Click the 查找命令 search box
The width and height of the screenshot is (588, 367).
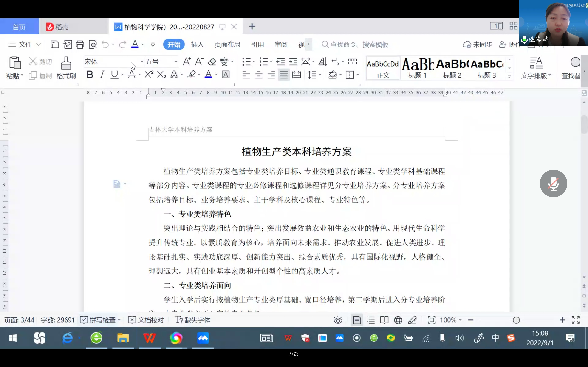tap(359, 45)
